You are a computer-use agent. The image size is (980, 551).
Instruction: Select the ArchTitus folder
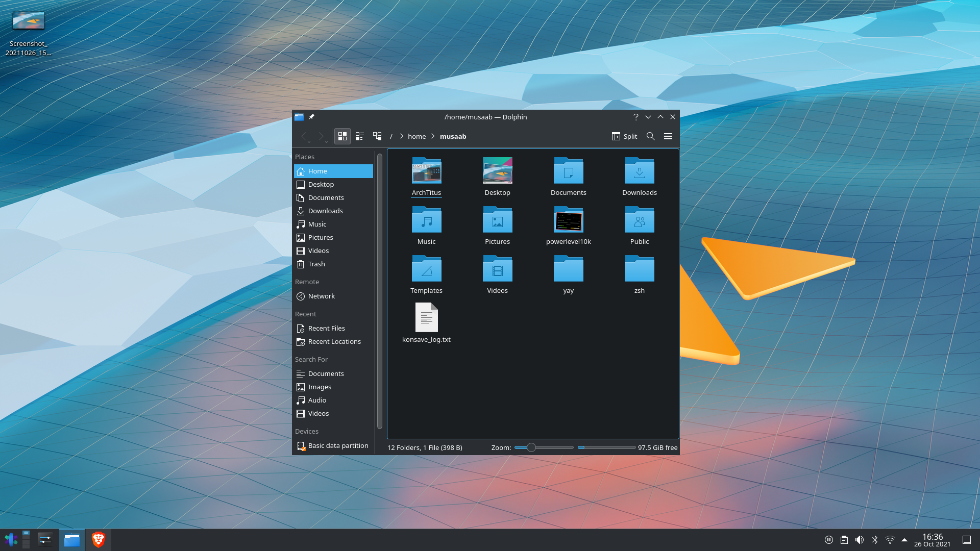pyautogui.click(x=426, y=177)
